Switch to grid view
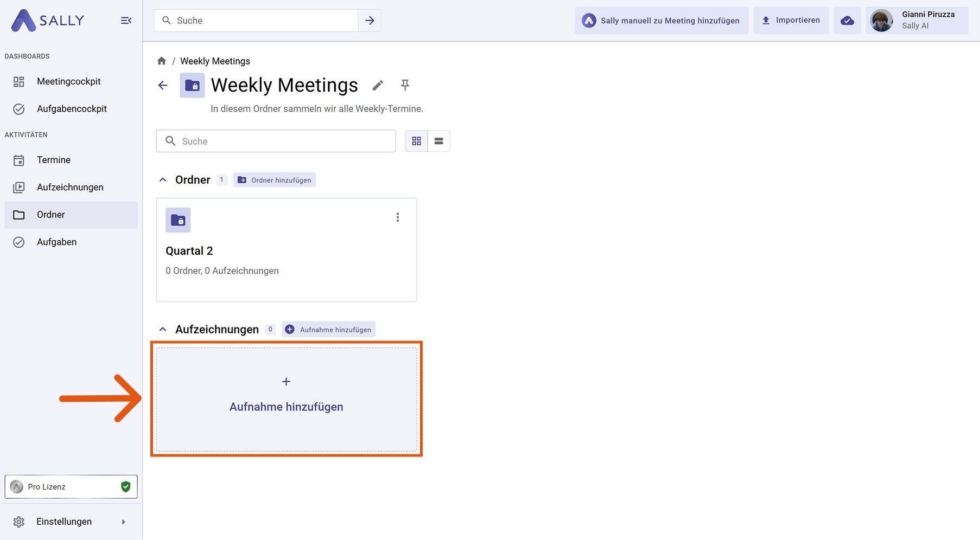 (x=416, y=141)
